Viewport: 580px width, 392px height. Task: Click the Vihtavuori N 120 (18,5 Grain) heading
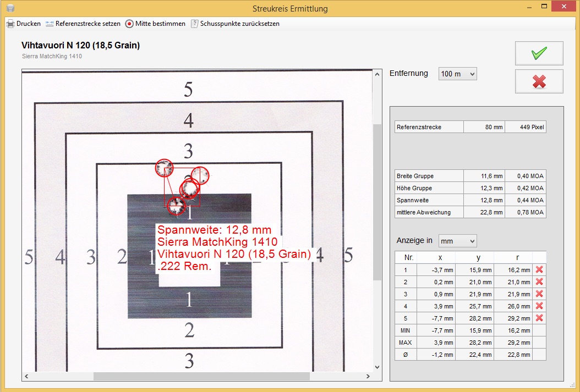[x=81, y=46]
